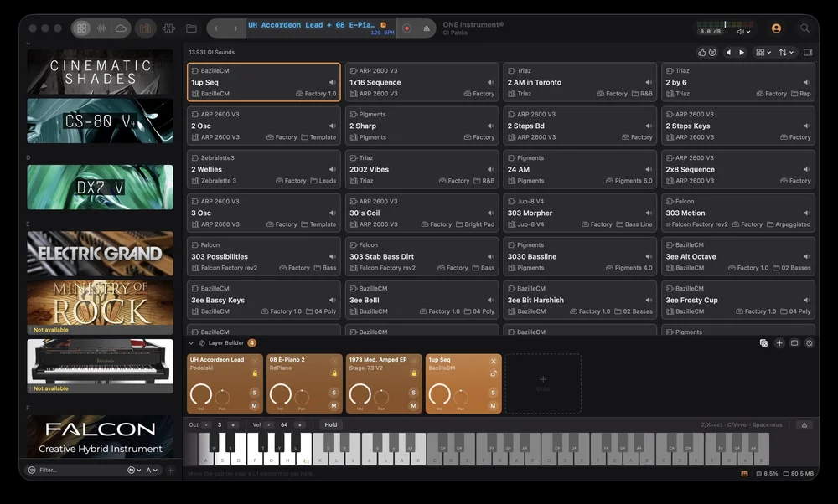
Task: Click the Layer Builder window view icon
Action: tap(794, 342)
